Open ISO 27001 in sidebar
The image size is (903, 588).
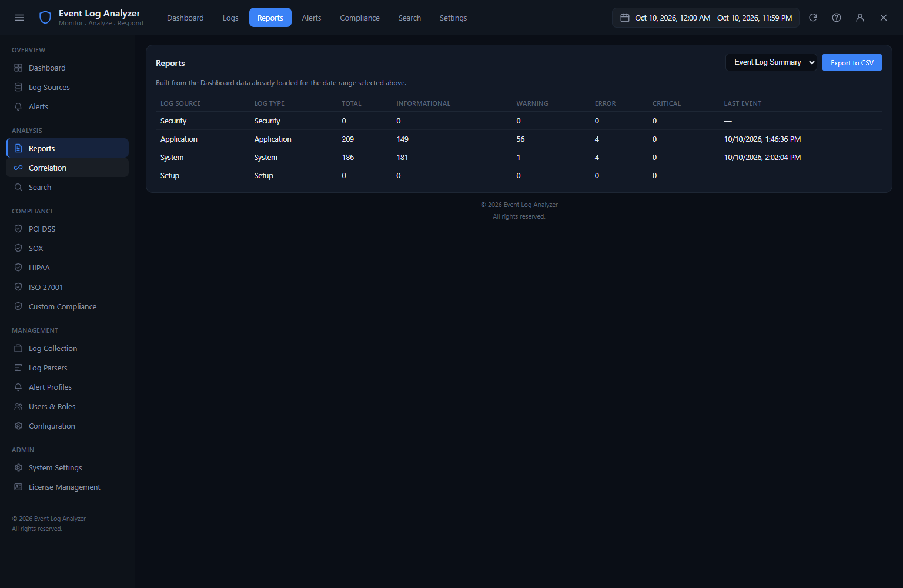click(67, 287)
